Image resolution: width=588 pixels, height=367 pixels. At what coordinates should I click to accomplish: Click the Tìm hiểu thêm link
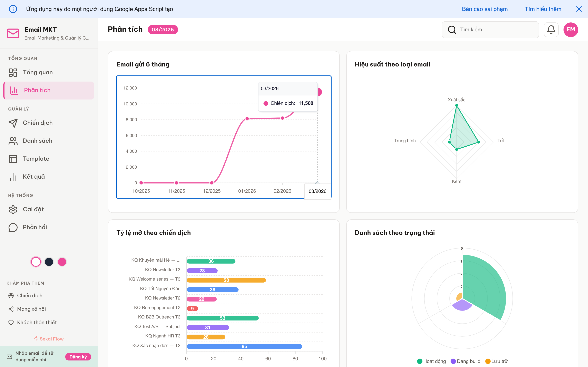pyautogui.click(x=543, y=9)
